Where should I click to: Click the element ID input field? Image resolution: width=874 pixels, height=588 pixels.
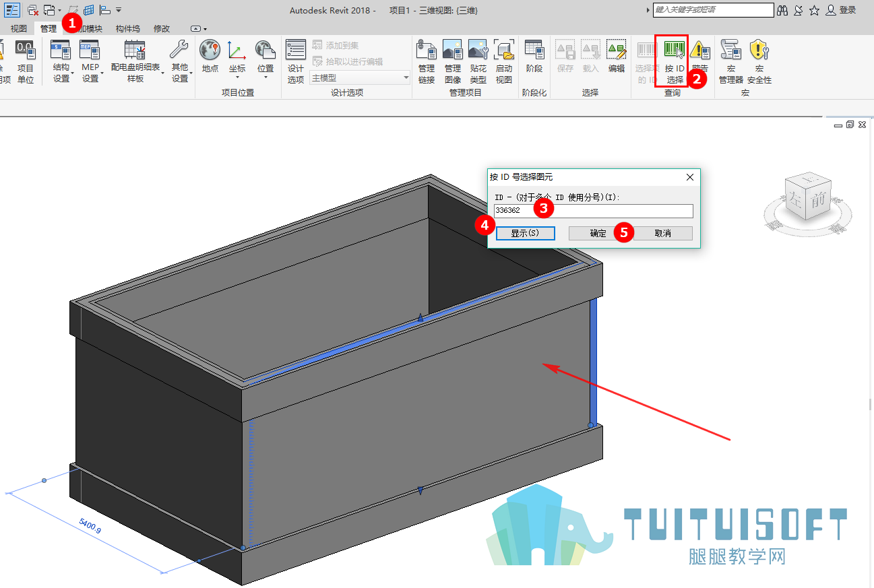click(x=594, y=211)
